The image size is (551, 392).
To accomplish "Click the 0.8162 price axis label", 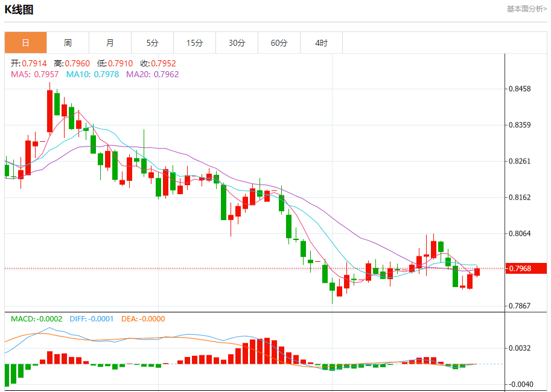I will [x=520, y=197].
